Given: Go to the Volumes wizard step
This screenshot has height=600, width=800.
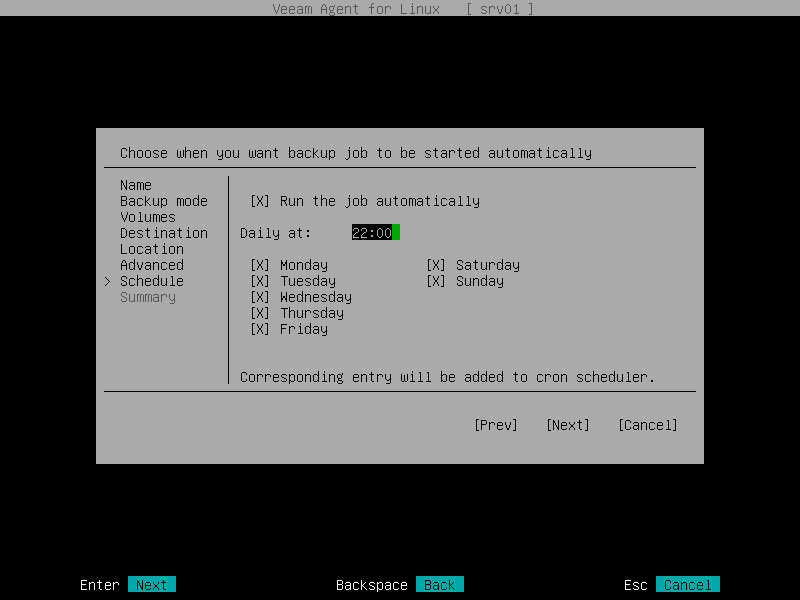Looking at the screenshot, I should tap(148, 217).
